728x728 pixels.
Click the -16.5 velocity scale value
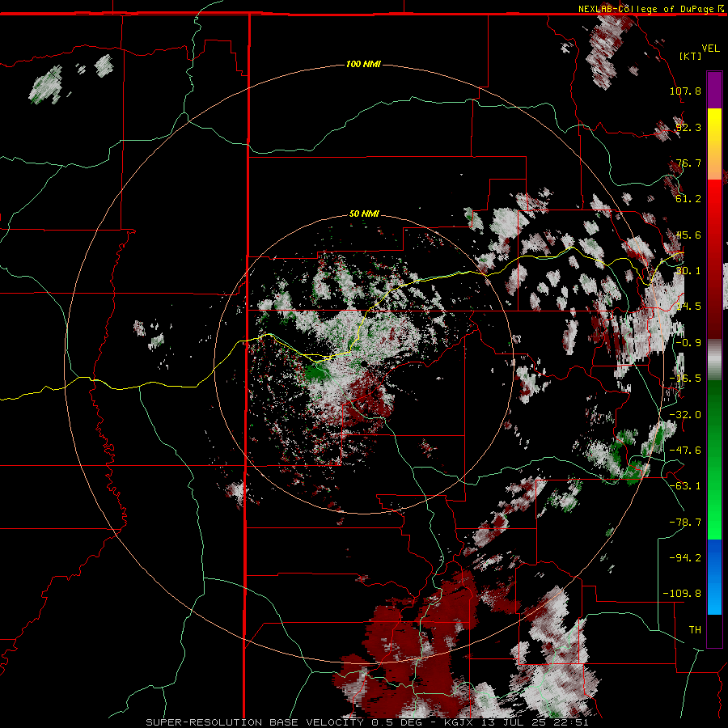point(685,379)
